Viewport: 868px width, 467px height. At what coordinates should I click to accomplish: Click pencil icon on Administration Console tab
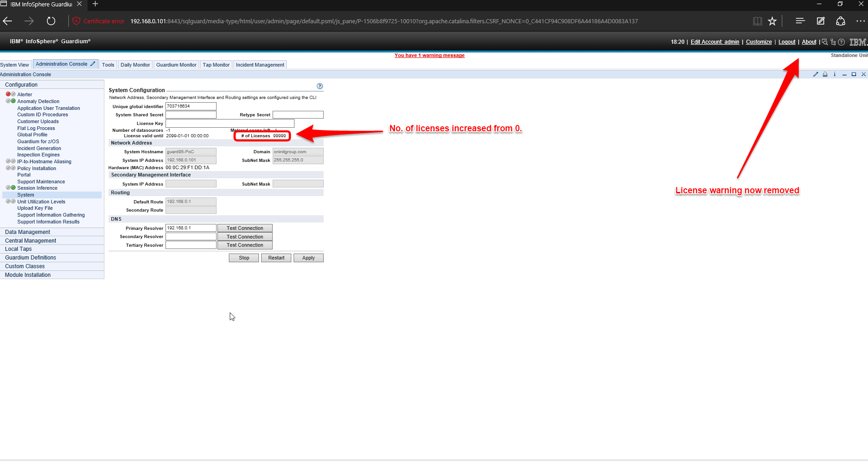93,64
